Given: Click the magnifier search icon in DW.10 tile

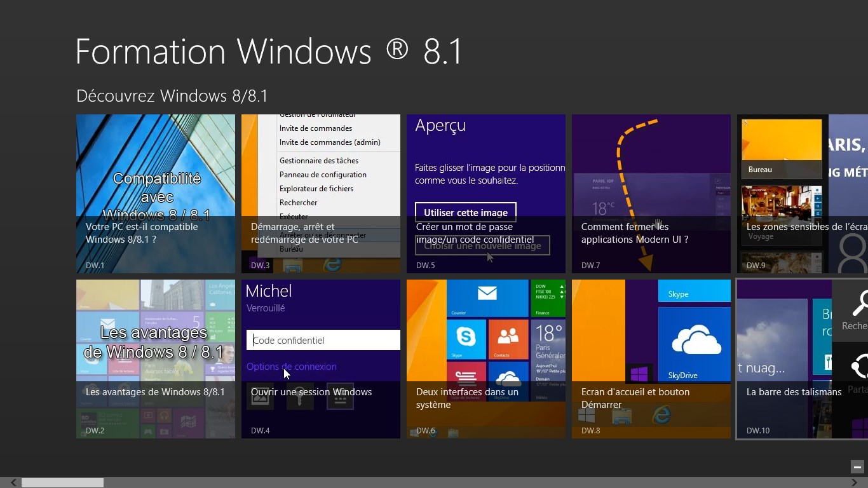Looking at the screenshot, I should (859, 304).
